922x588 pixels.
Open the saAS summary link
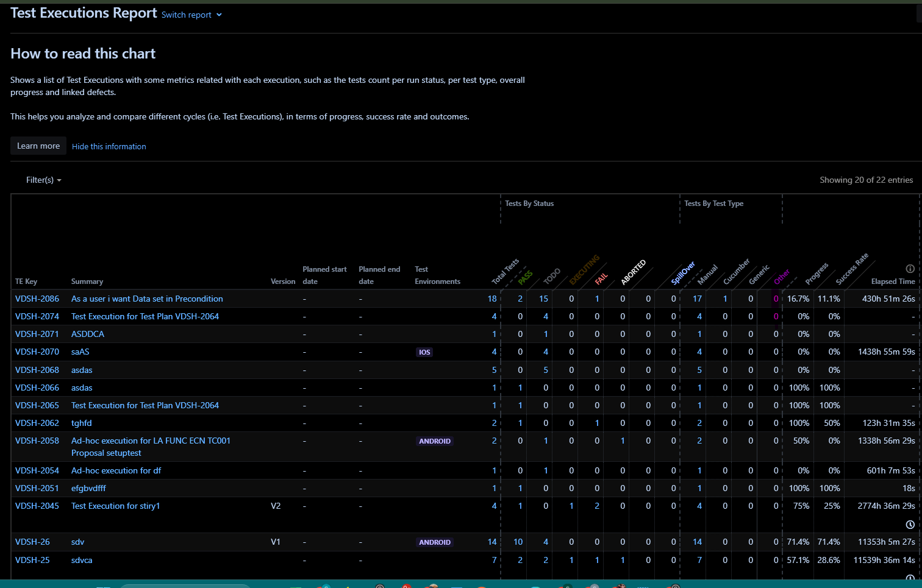coord(80,352)
